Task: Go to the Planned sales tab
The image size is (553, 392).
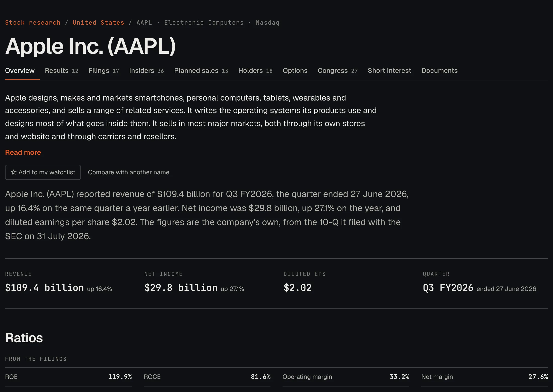Action: 201,71
